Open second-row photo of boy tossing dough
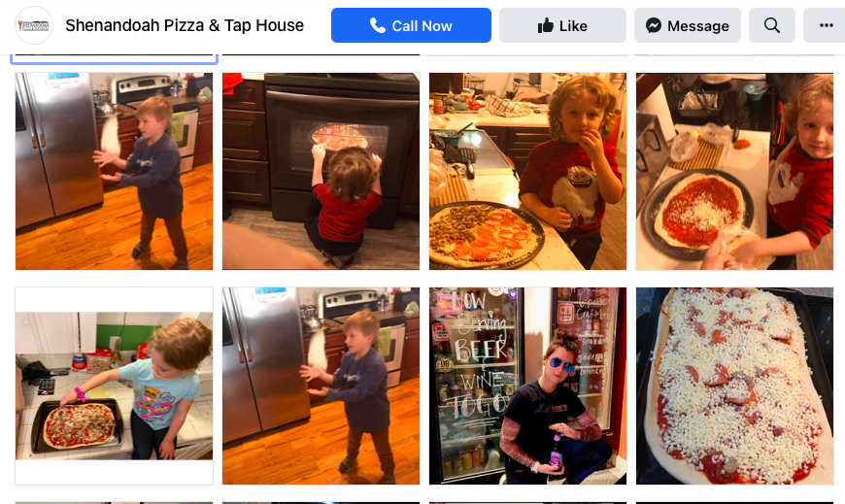Image resolution: width=845 pixels, height=504 pixels. tap(321, 386)
